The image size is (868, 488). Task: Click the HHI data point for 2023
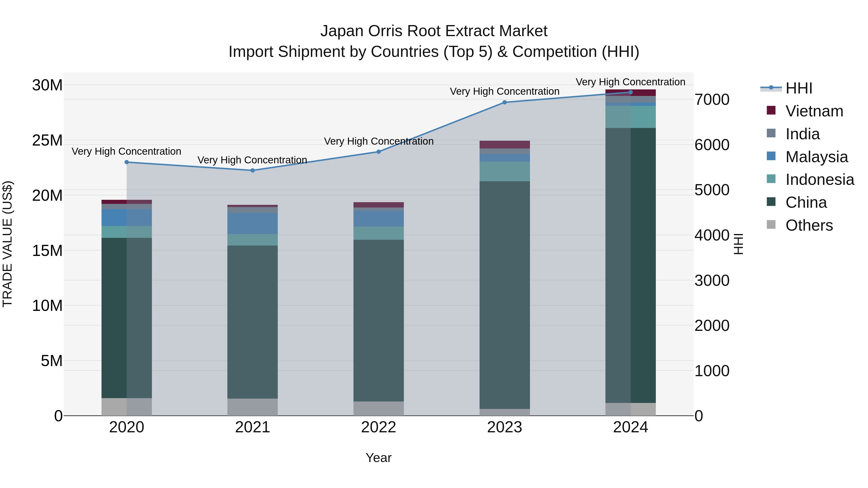coord(505,102)
